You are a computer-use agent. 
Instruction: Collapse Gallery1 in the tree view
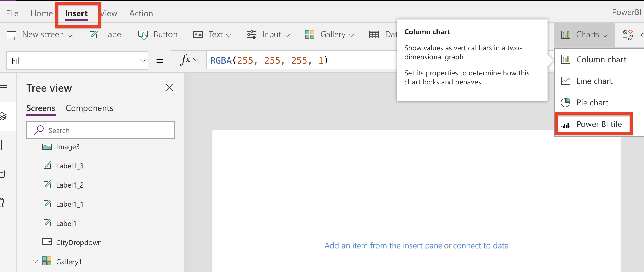(x=35, y=261)
